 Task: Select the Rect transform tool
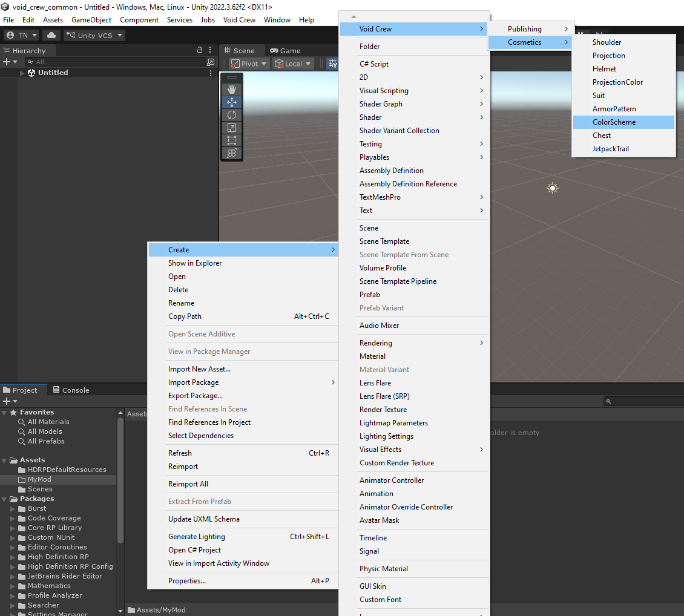[x=232, y=140]
